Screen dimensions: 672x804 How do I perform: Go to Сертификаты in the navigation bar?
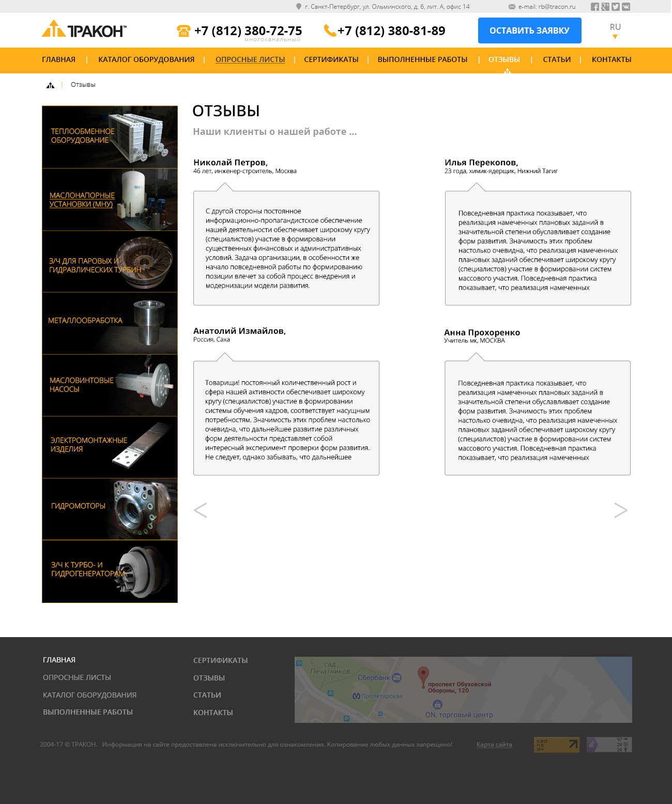pos(331,60)
